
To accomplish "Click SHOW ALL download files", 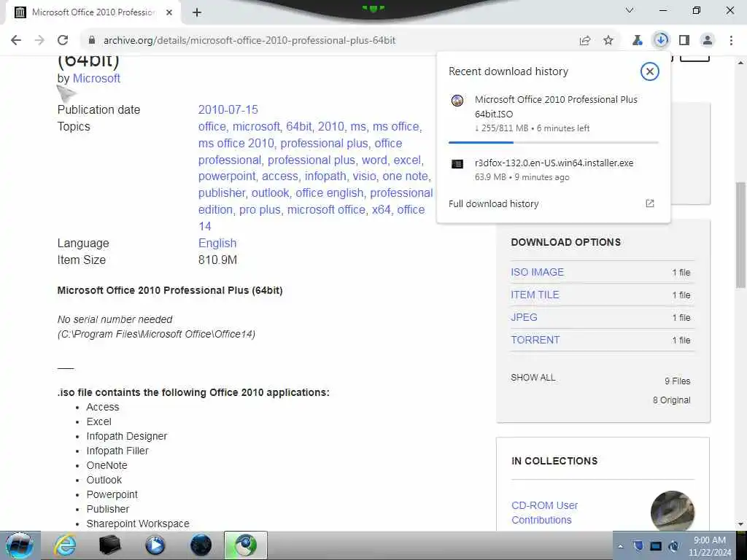I will pos(533,378).
